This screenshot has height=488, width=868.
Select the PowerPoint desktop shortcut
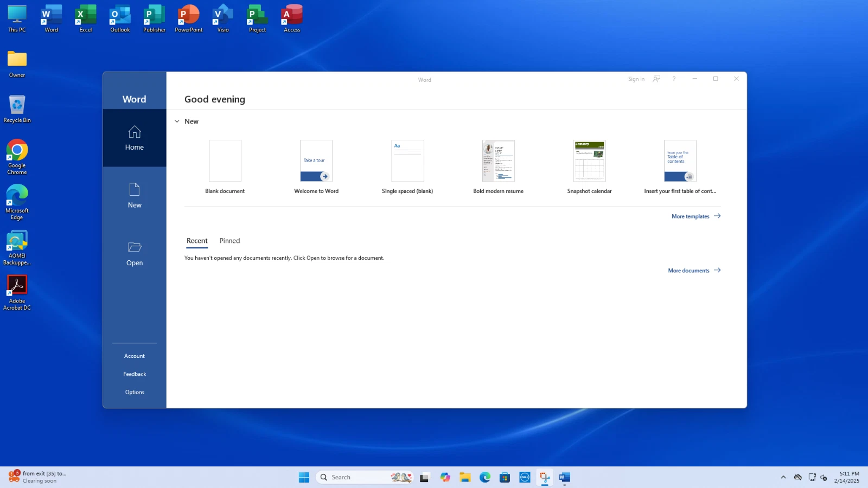click(x=189, y=19)
